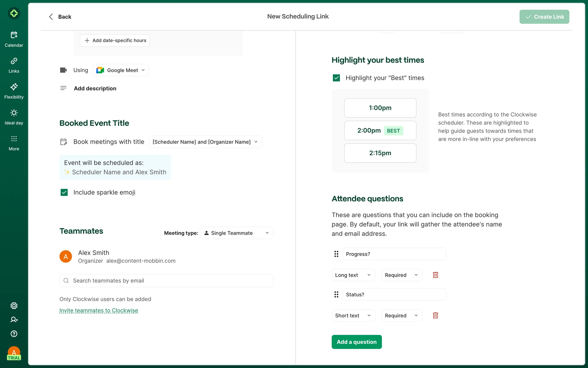Go to Calendar in the sidebar
The width and height of the screenshot is (588, 368).
tap(14, 39)
